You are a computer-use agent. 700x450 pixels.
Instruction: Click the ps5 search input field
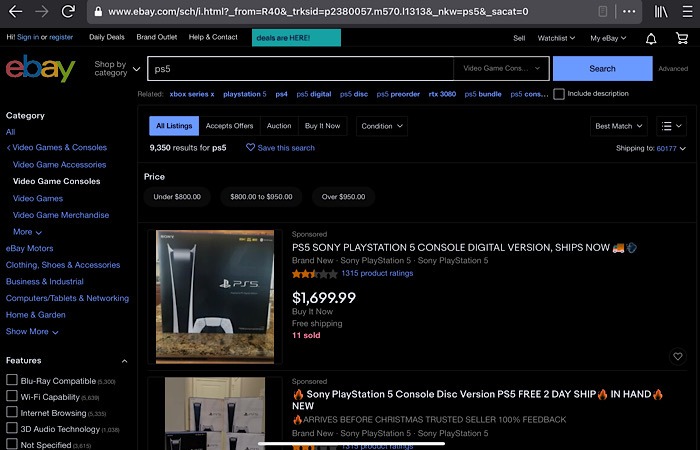pos(300,68)
